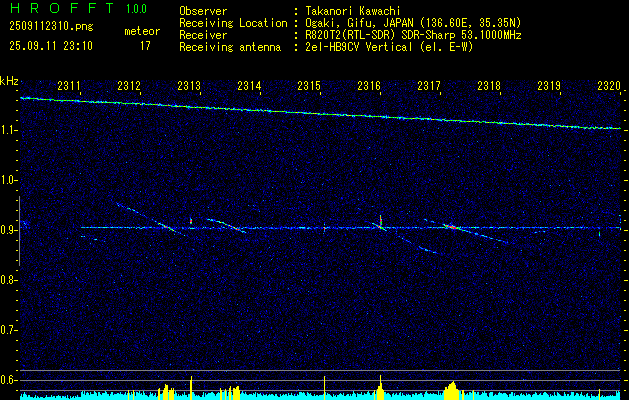
Task: Click the Receiver field label
Action: point(203,35)
